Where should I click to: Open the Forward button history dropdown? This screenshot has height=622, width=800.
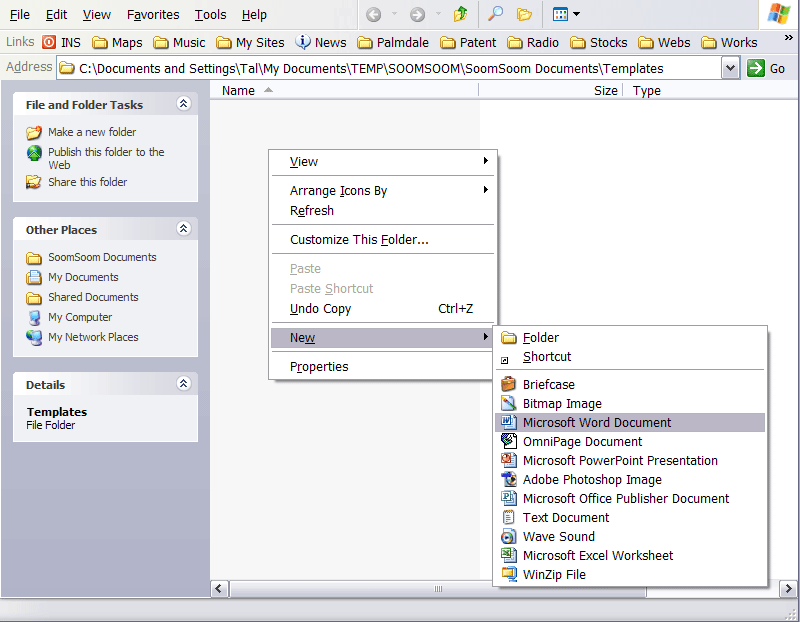[x=438, y=14]
